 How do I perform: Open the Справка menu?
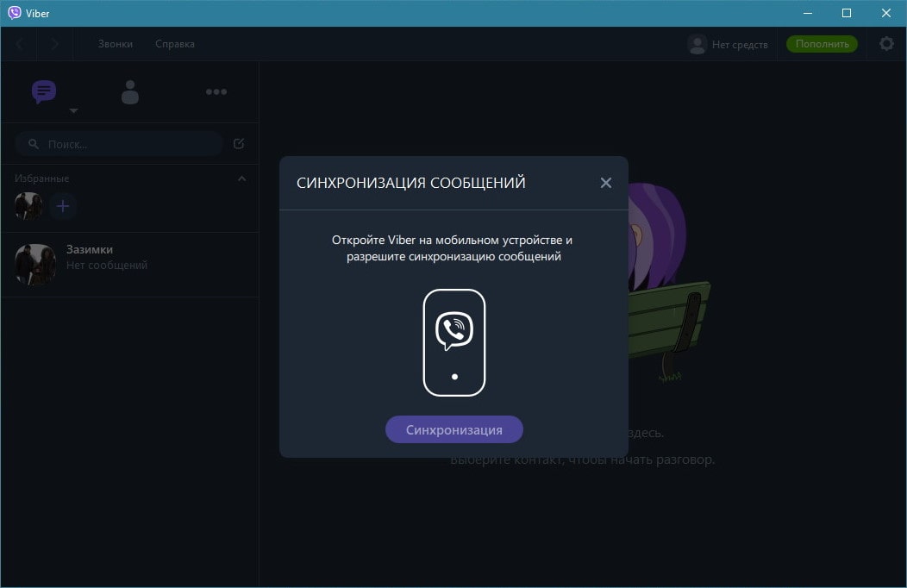tap(175, 44)
